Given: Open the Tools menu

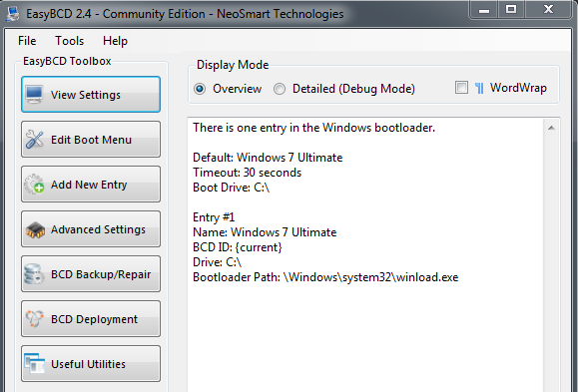Looking at the screenshot, I should pos(69,41).
